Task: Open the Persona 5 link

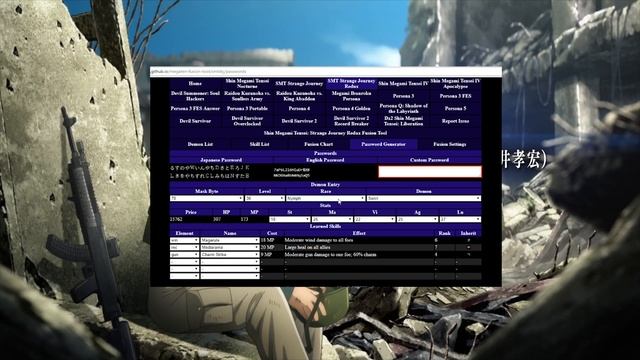Action: (x=455, y=109)
